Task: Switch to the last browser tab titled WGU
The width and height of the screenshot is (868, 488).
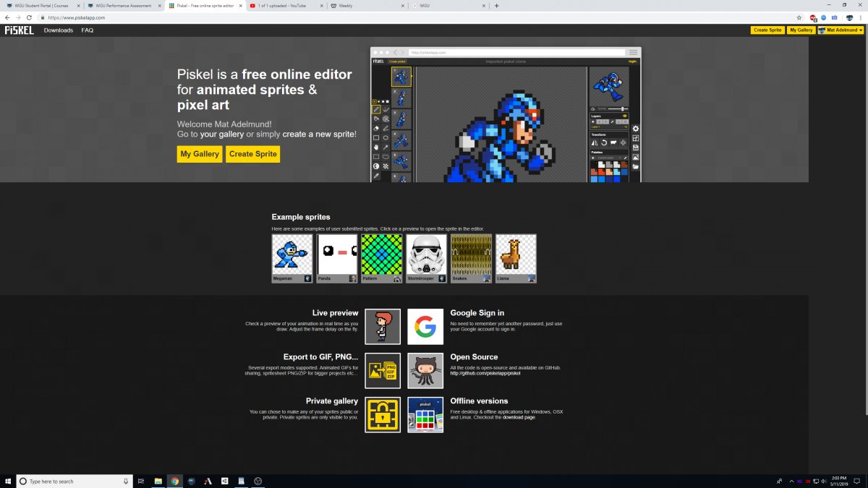Action: point(448,6)
